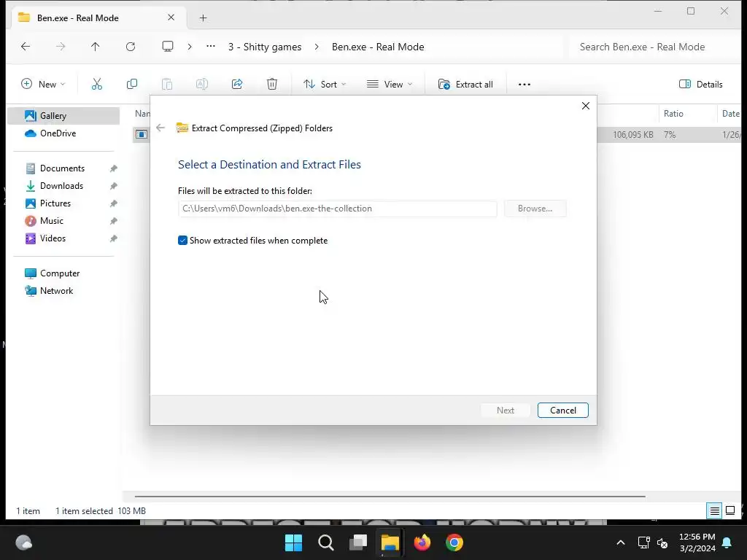The width and height of the screenshot is (747, 560).
Task: Open the collapsed path ellipsis in breadcrumb
Action: pos(211,46)
